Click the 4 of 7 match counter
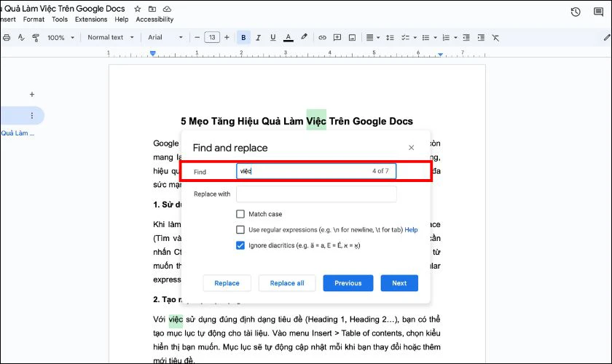Viewport: 612px width, 364px height. (380, 171)
